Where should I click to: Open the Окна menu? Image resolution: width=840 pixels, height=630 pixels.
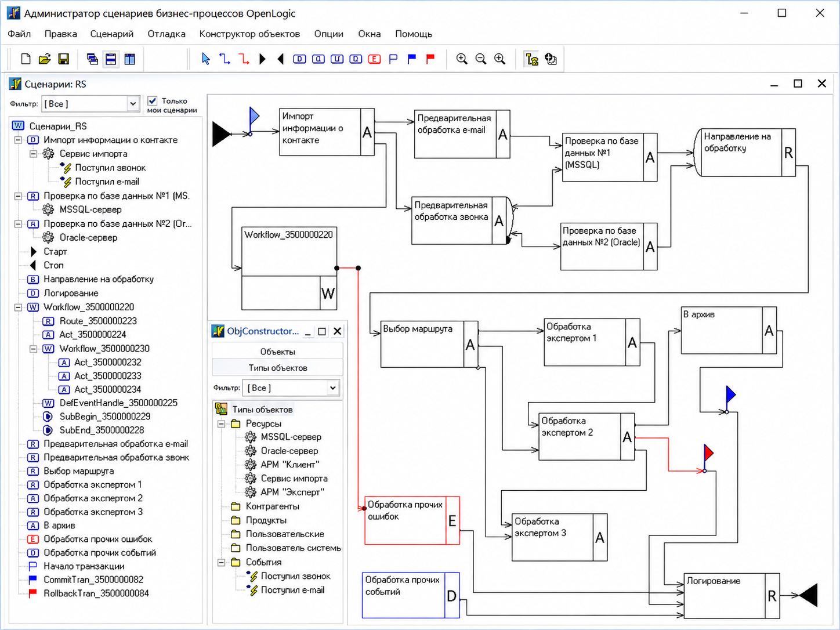coord(370,34)
